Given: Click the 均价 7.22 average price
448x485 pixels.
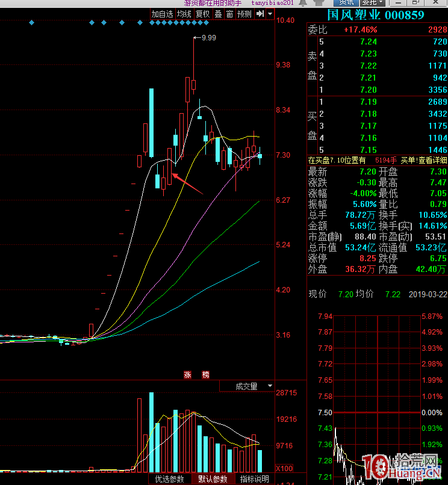Looking at the screenshot, I should coord(393,294).
